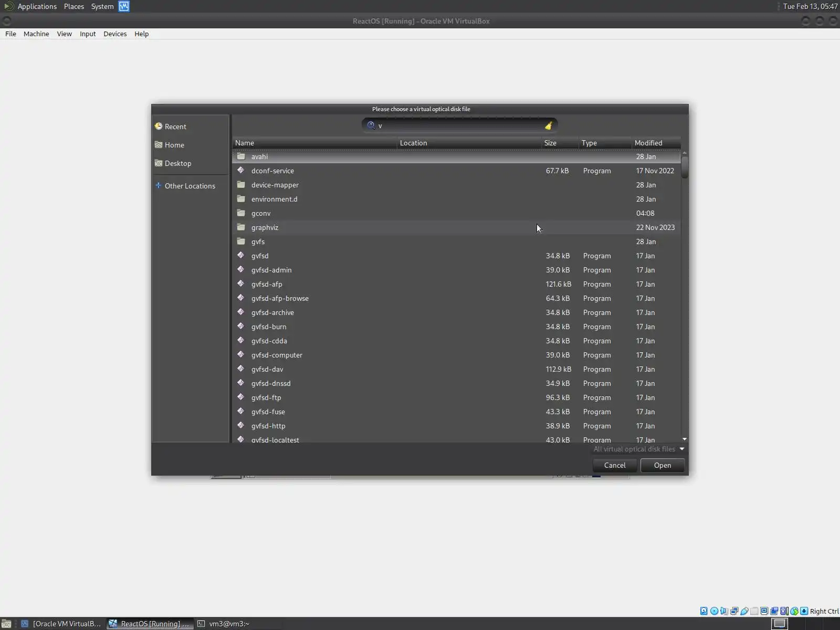
Task: Click the virtualization CPU status icon
Action: tap(784, 611)
